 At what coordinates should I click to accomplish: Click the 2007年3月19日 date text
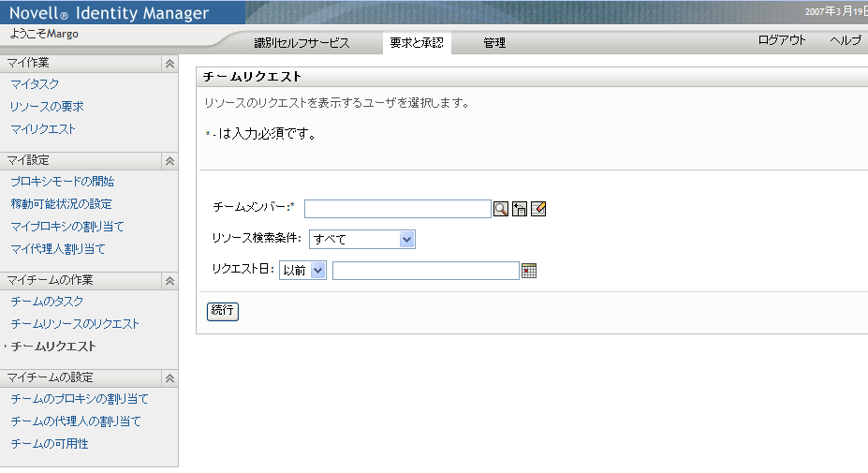click(x=836, y=11)
